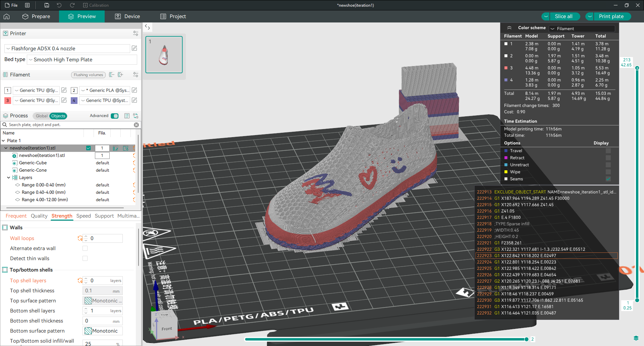This screenshot has height=346, width=644.
Task: Collapse the G-code legend panel arrow
Action: point(509,28)
